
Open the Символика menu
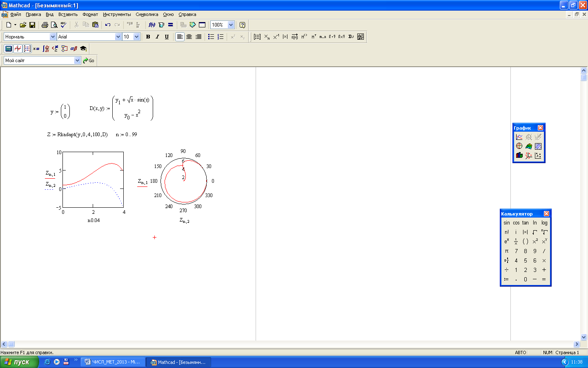pyautogui.click(x=147, y=14)
